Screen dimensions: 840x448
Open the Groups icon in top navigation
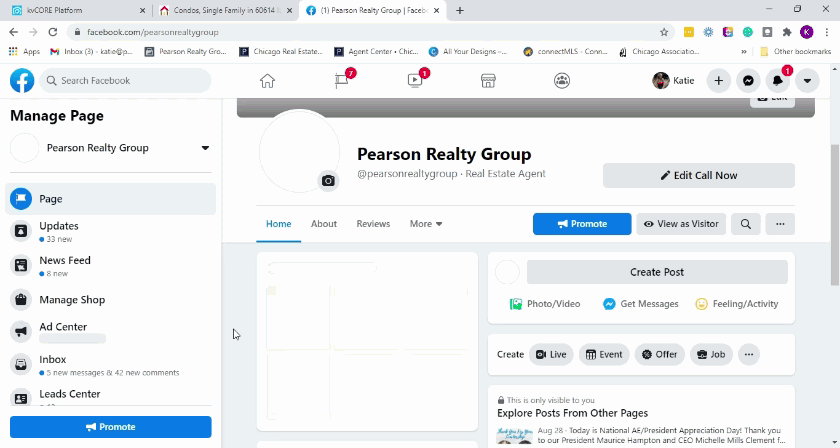(x=561, y=81)
